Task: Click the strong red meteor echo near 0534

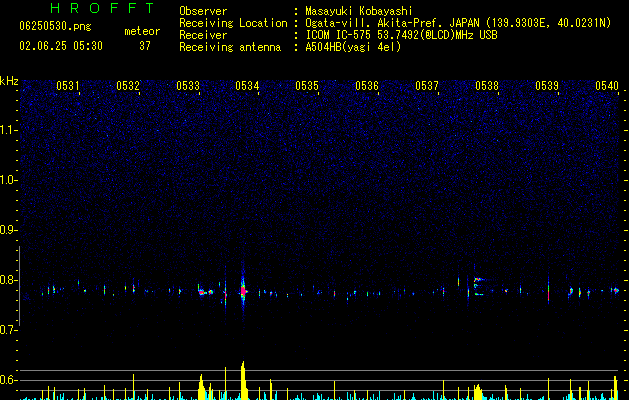Action: (243, 290)
